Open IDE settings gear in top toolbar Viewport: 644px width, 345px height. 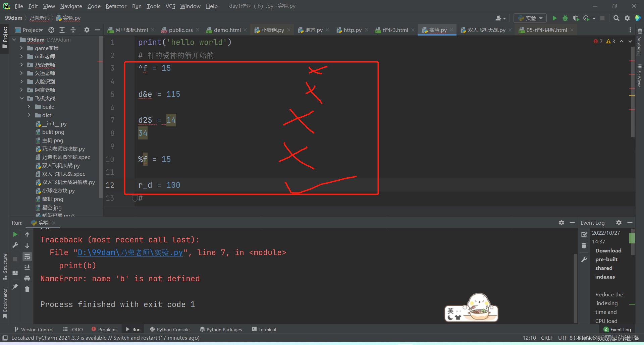click(x=627, y=18)
